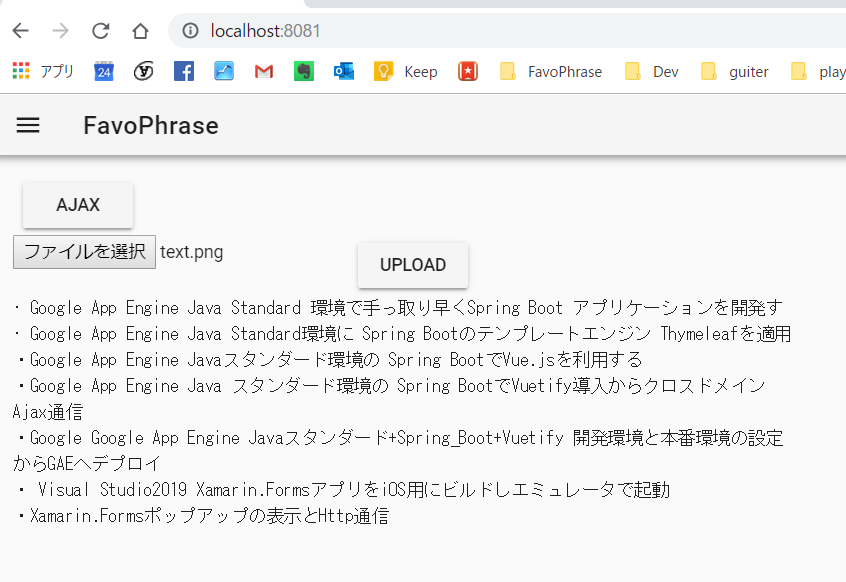View site information icon in address bar
846x582 pixels.
coord(190,31)
